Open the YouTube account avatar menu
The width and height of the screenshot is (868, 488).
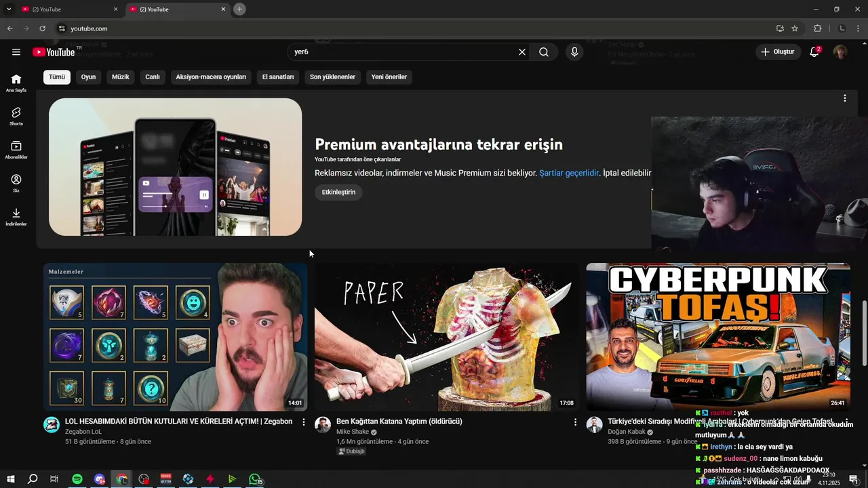pyautogui.click(x=840, y=52)
